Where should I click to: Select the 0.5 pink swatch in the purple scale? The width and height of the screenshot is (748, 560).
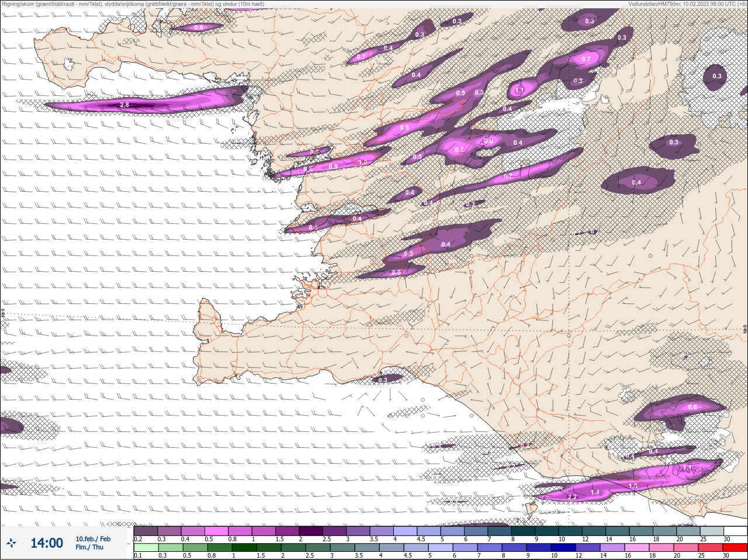point(217,531)
